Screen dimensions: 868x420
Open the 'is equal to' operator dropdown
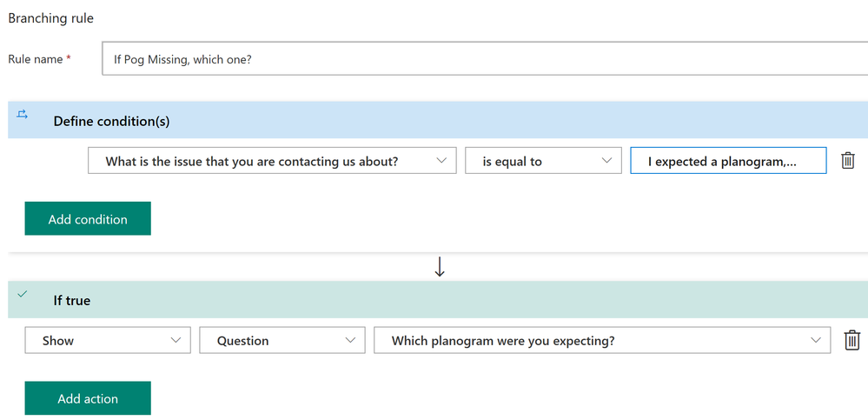[543, 161]
